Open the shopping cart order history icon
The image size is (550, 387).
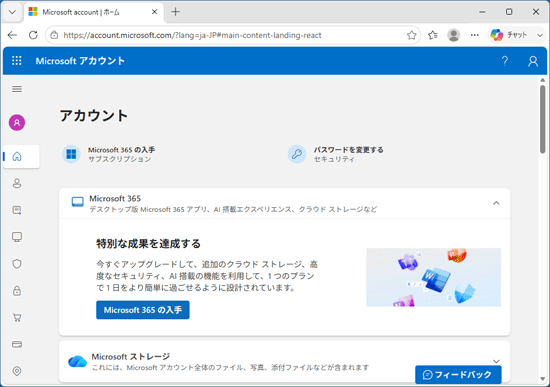17,318
